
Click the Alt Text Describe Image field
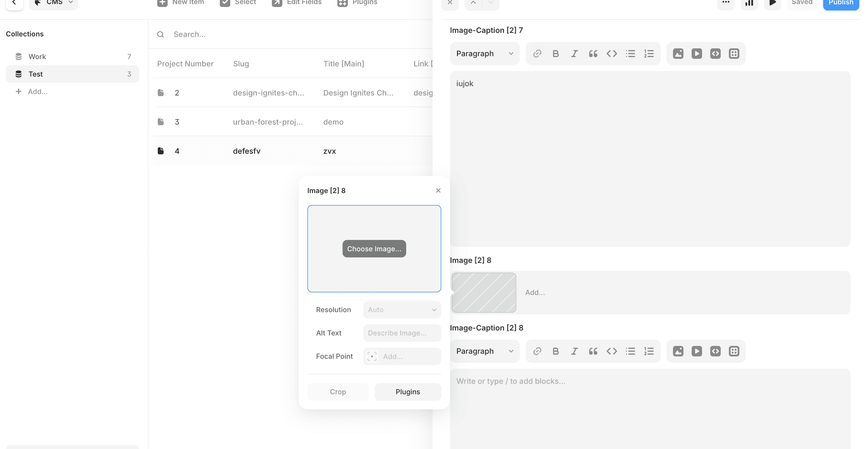402,333
